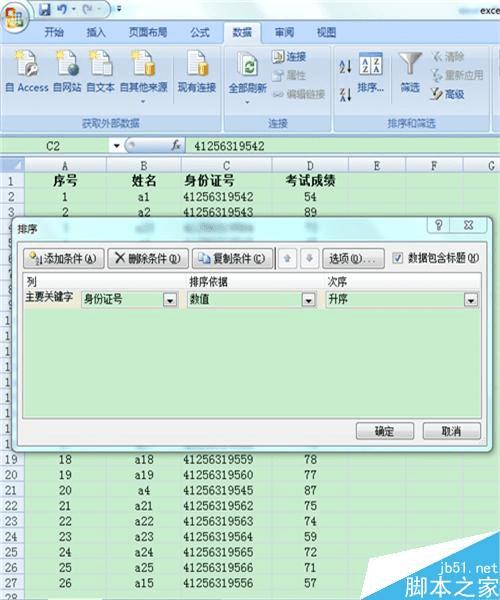Switch to 插入 ribbon tab
Screen dimensions: 500x600
96,33
